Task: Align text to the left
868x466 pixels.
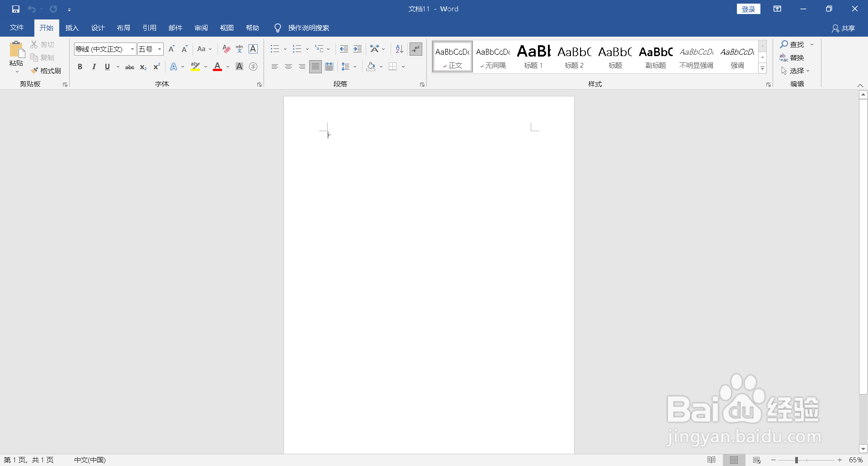Action: coord(274,67)
